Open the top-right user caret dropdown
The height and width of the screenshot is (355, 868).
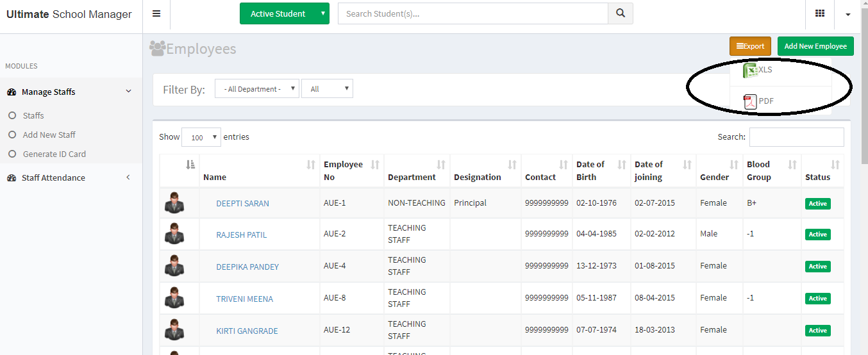click(x=848, y=15)
